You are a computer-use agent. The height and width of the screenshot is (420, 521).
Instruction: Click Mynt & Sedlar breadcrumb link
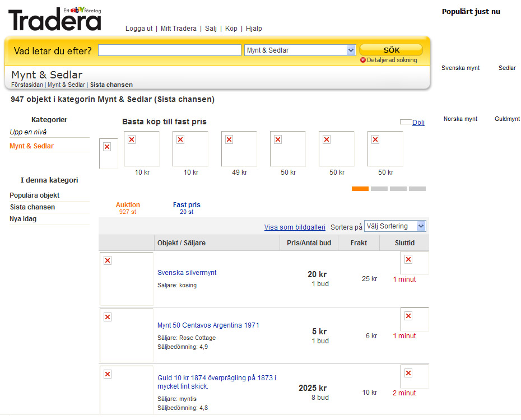(x=66, y=85)
